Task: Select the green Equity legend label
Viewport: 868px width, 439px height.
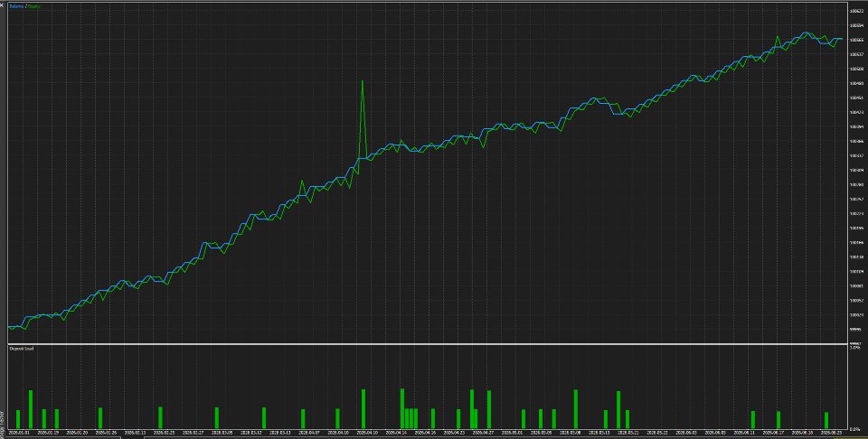Action: [x=33, y=6]
